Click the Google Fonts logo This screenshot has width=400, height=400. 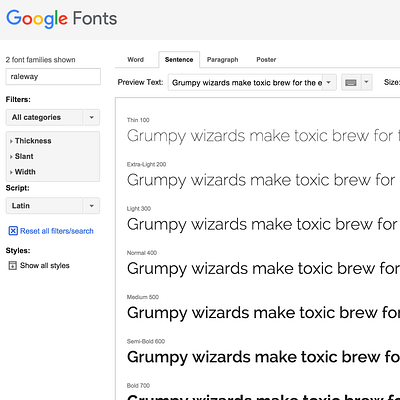click(x=62, y=19)
